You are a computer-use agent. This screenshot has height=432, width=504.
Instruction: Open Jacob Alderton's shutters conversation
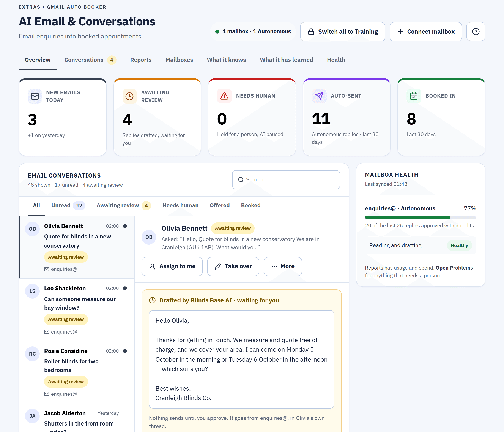click(77, 418)
